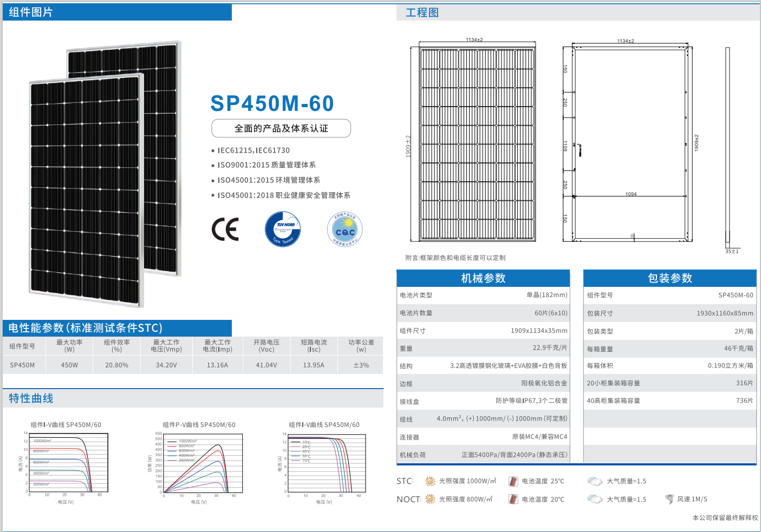
Task: Click the NOCT row sun irradiance icon
Action: pyautogui.click(x=430, y=499)
